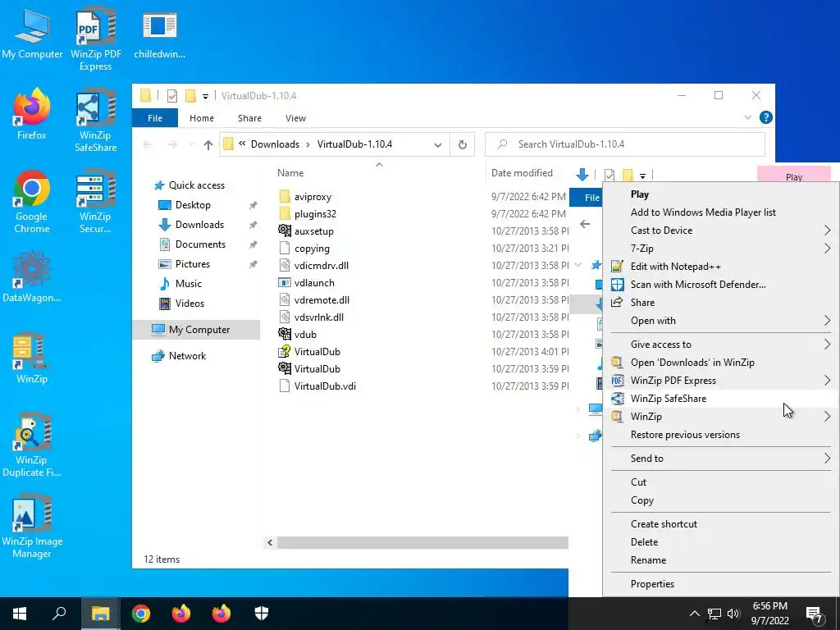
Task: Open WinZip Secure desktop shortcut icon
Action: 95,202
